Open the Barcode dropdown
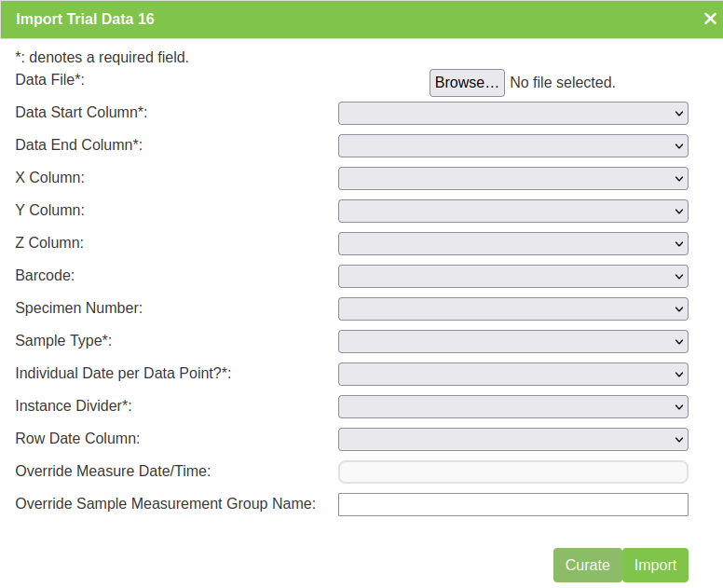This screenshot has height=588, width=723. [x=512, y=277]
